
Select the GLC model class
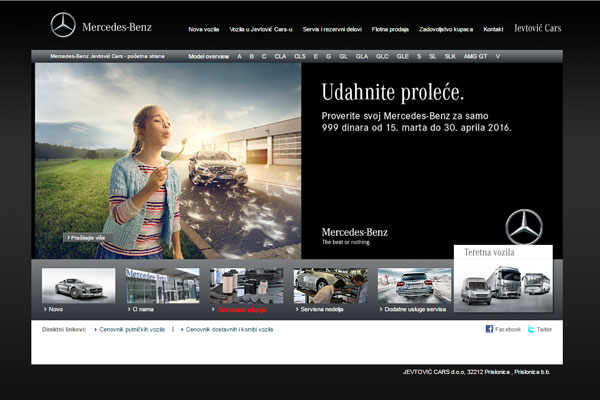(382, 57)
